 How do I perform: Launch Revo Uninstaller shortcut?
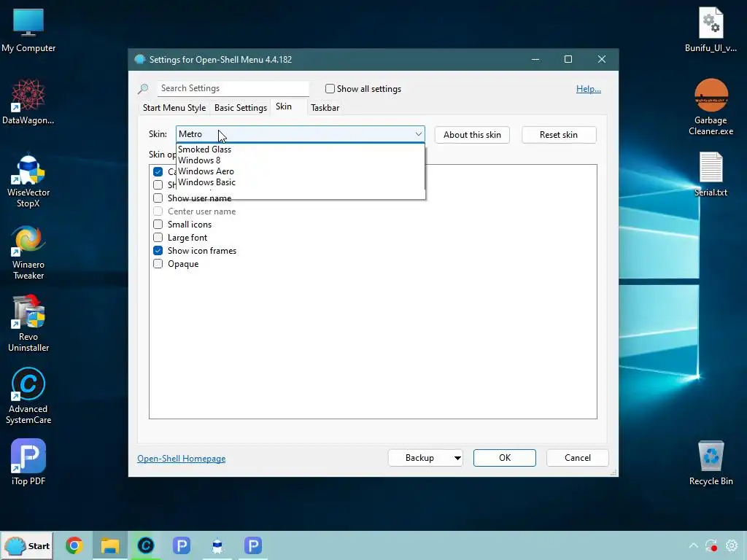coord(28,324)
